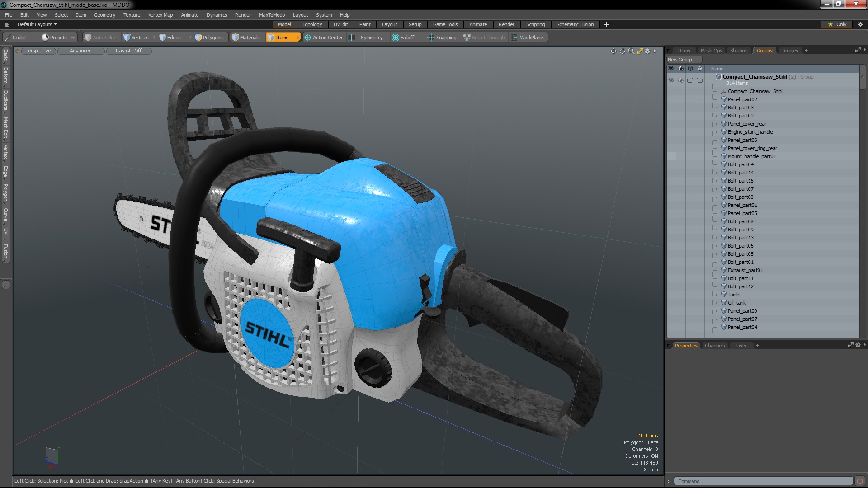Switch to Vertices selection mode
Screen dimensions: 868x488
coord(139,38)
